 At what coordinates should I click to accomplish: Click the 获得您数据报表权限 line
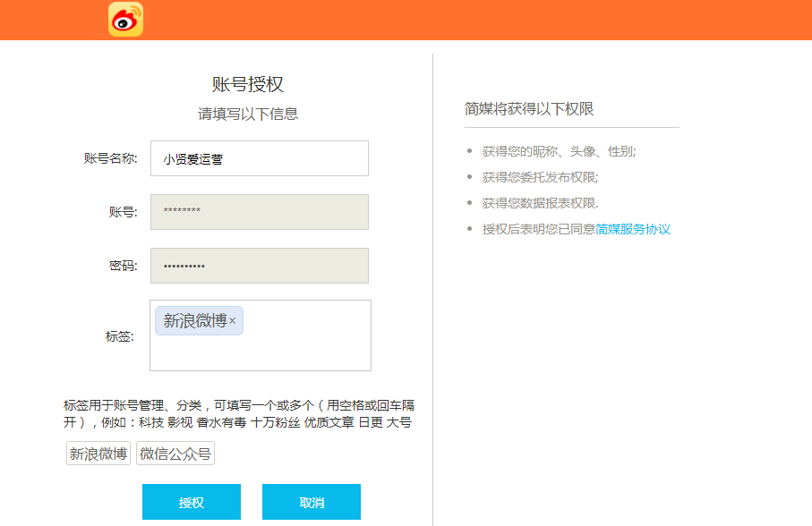540,203
